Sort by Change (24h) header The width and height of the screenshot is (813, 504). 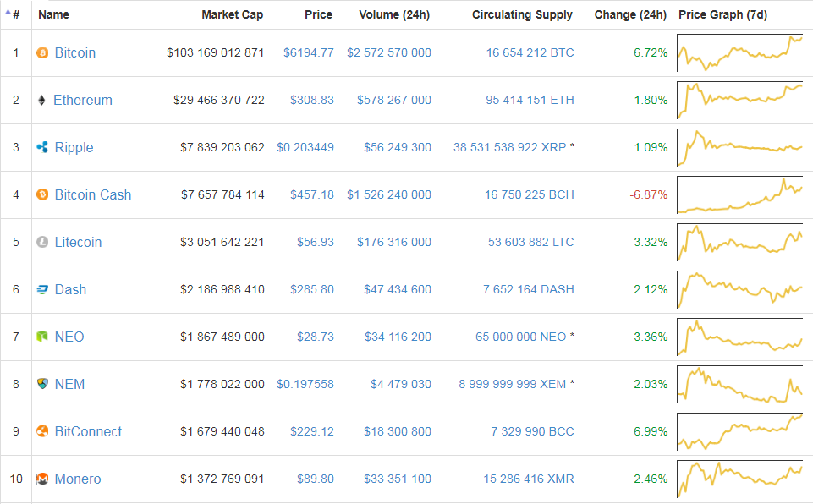coord(630,14)
